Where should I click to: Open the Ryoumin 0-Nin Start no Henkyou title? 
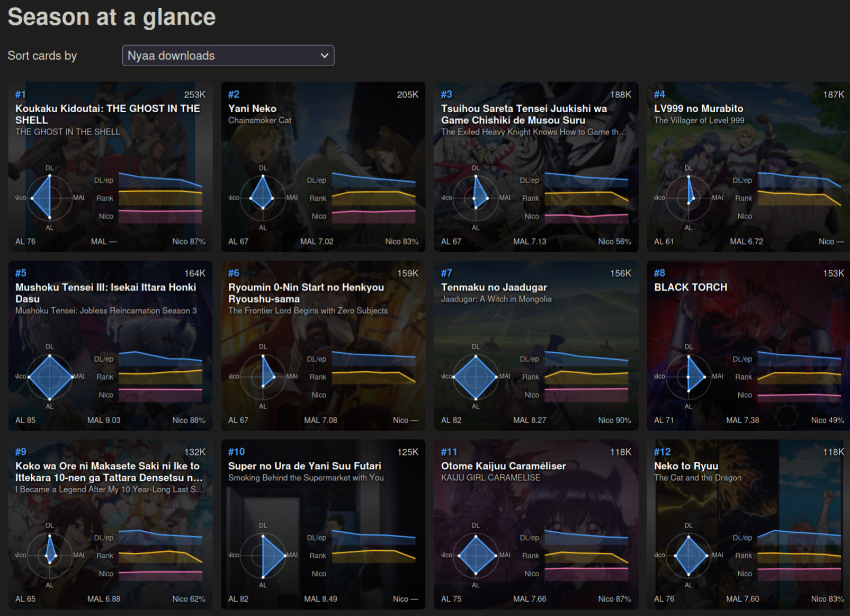(x=306, y=293)
